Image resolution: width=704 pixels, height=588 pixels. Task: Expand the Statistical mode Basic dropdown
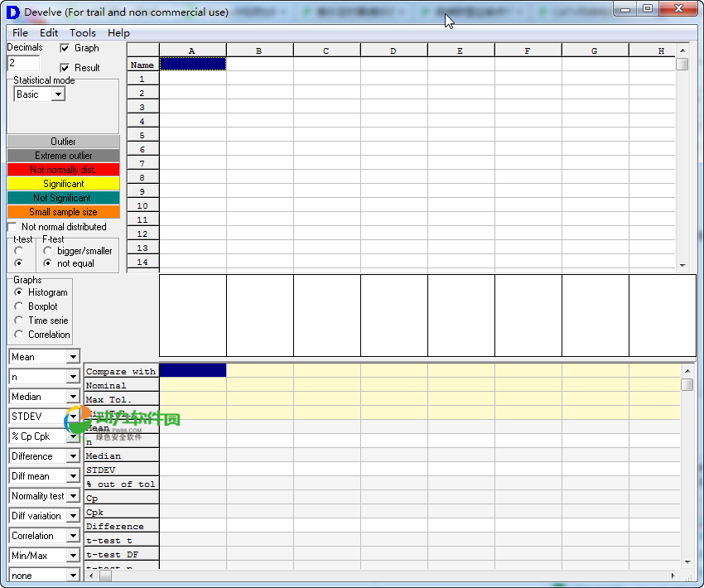tap(58, 94)
